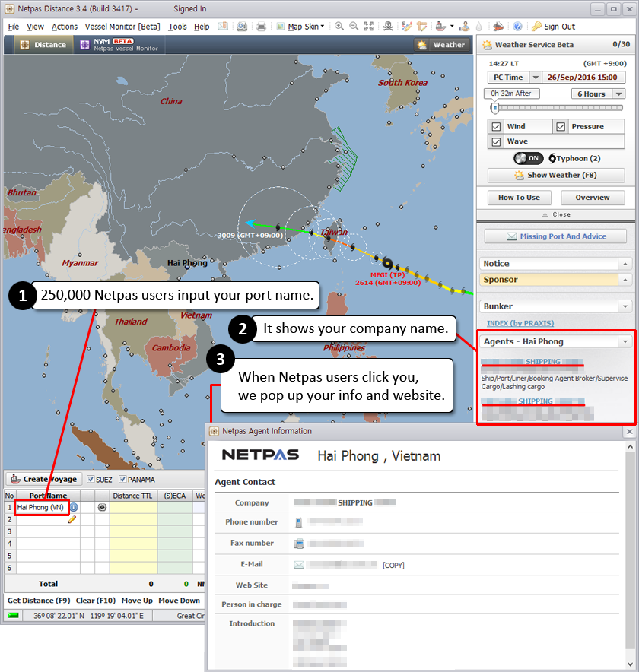
Task: Zoom in on the map
Action: pyautogui.click(x=339, y=27)
